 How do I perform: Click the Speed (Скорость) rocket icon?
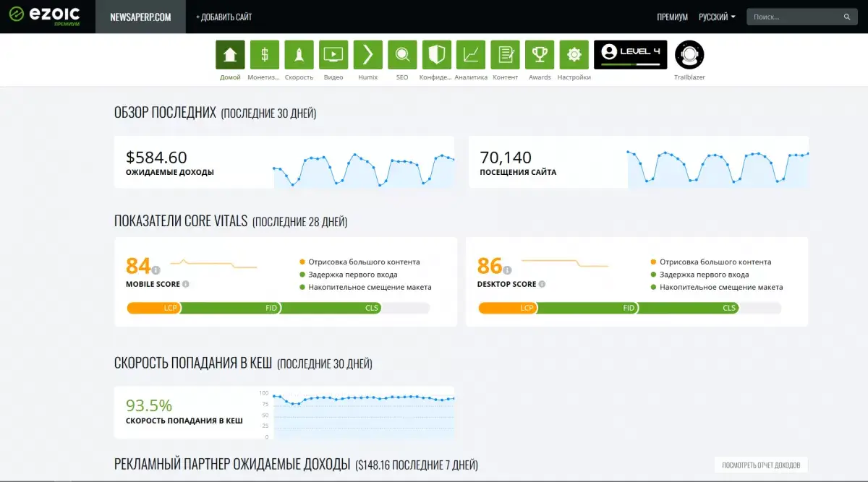pyautogui.click(x=299, y=55)
